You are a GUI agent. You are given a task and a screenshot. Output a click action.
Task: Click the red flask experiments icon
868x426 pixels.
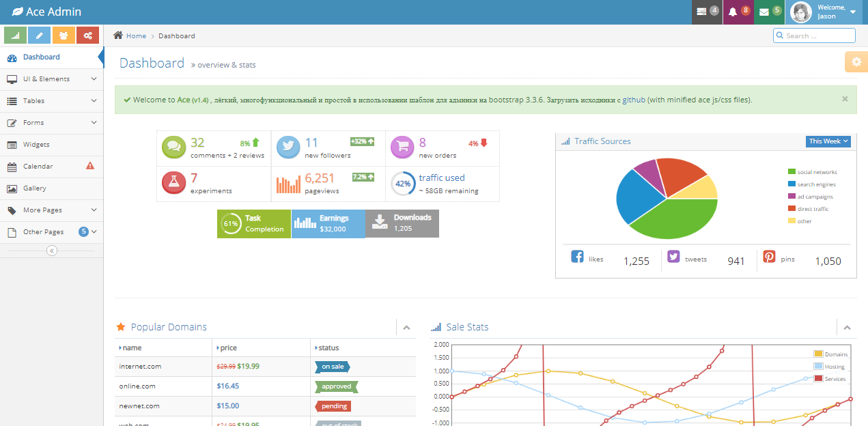[173, 182]
